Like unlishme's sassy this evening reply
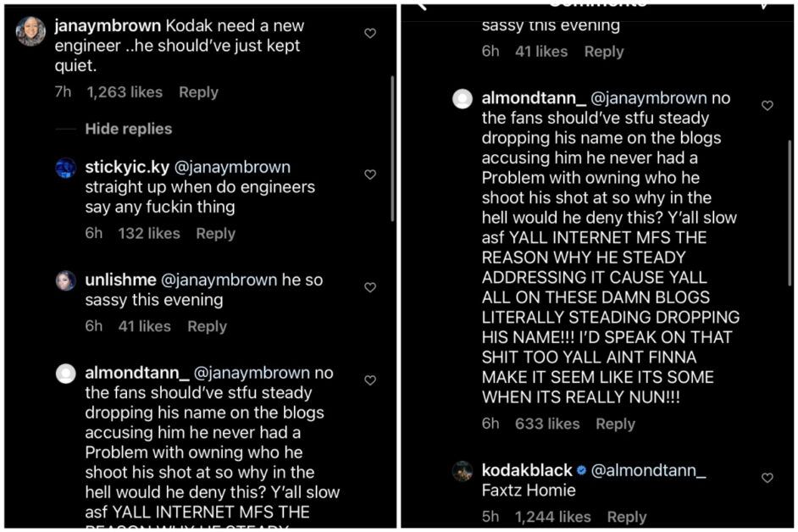This screenshot has height=532, width=798. tap(370, 288)
